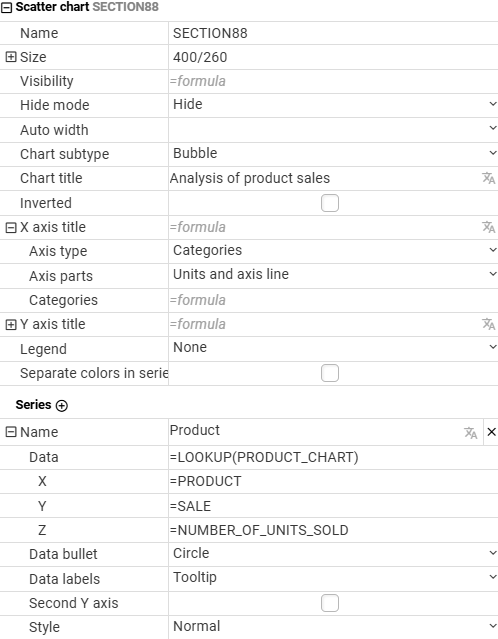This screenshot has width=498, height=639.
Task: Click translate icon in X axis title row
Action: (488, 227)
